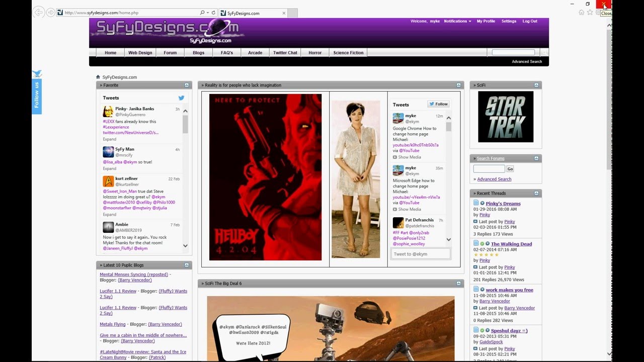Image resolution: width=644 pixels, height=362 pixels.
Task: Click the header site search field
Action: point(513,52)
